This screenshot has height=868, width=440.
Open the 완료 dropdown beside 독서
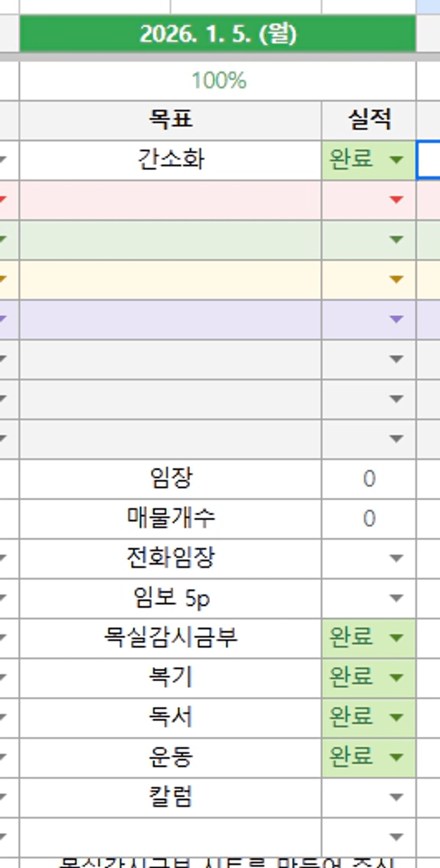(x=396, y=717)
